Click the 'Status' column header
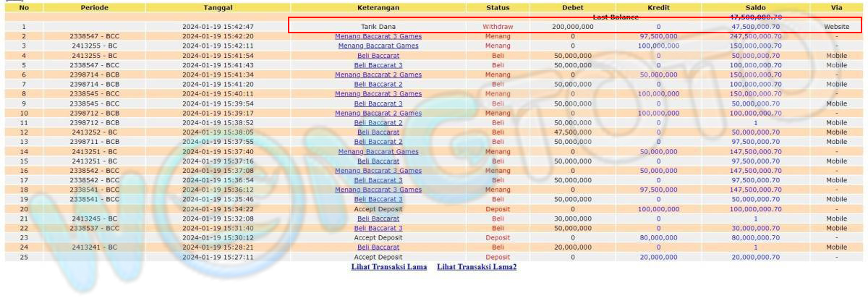Viewport: 868px width, 301px height. coord(497,7)
